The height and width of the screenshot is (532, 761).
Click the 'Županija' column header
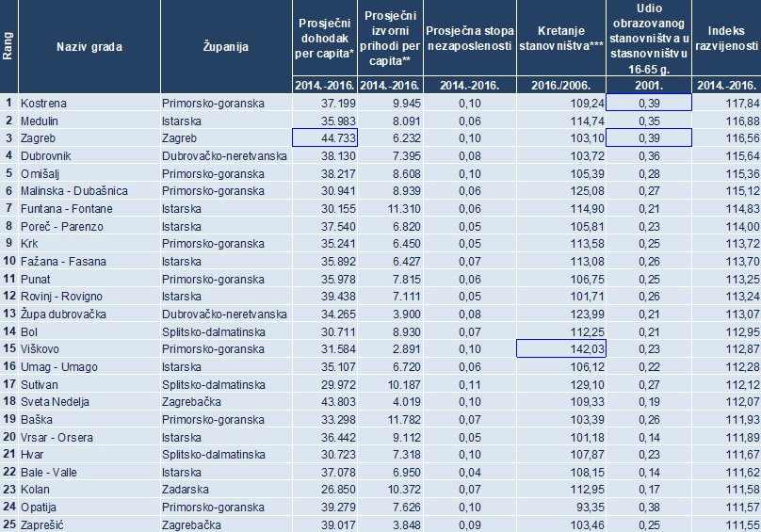(x=225, y=46)
